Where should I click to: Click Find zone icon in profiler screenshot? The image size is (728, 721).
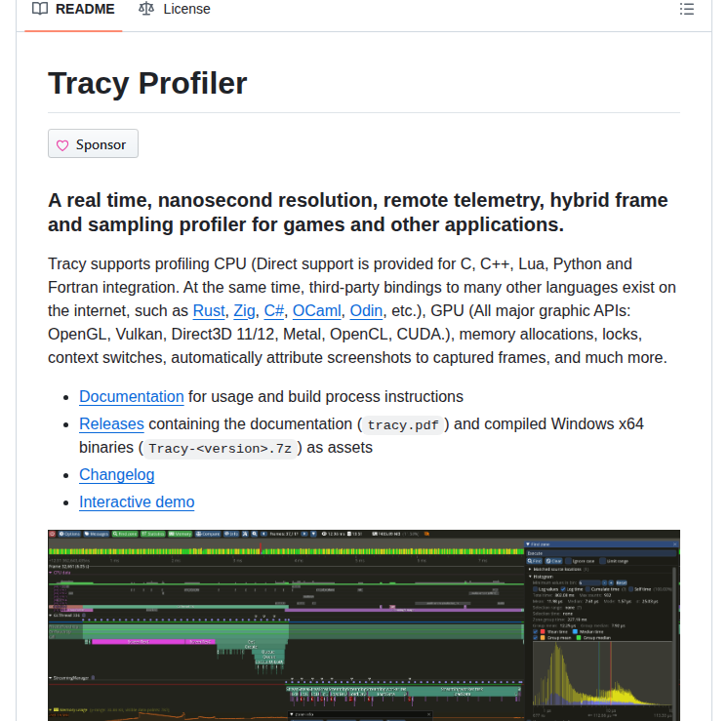tap(125, 534)
